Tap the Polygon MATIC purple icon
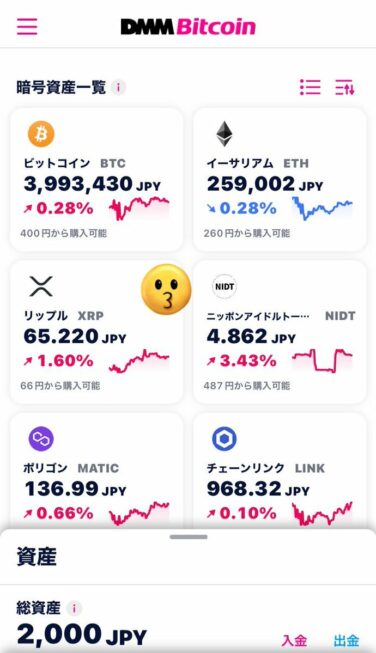This screenshot has width=376, height=653. (41, 439)
